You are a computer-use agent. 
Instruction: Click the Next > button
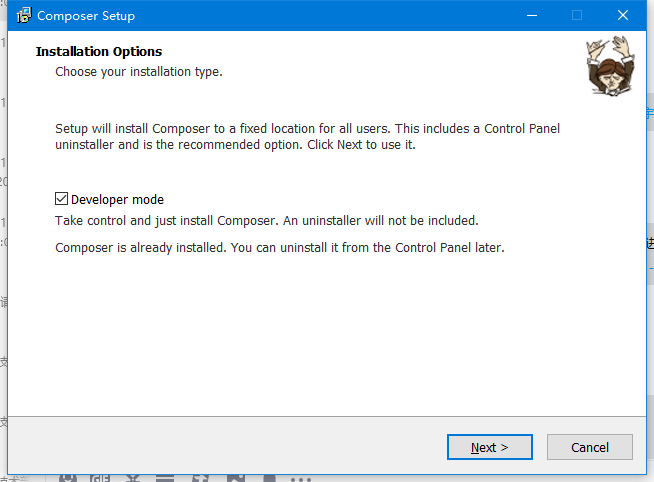tap(490, 447)
